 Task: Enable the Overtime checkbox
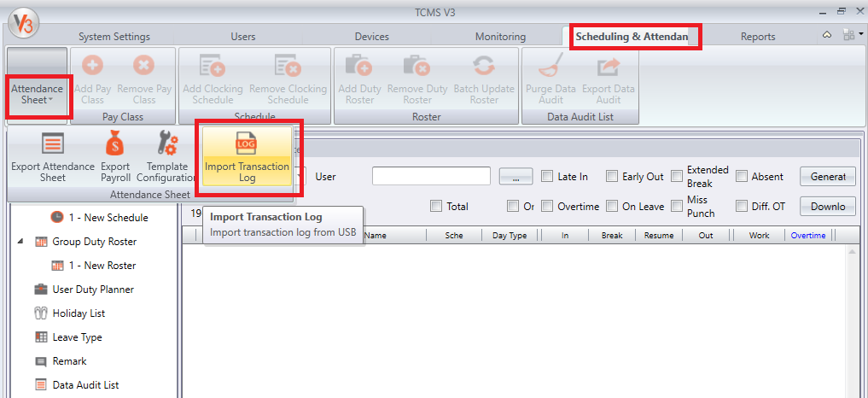(x=547, y=206)
